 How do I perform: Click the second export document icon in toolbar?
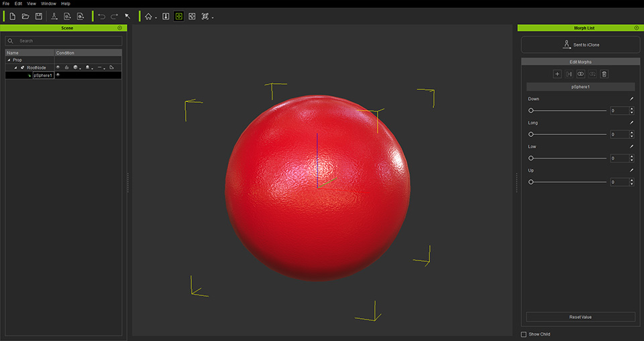67,16
